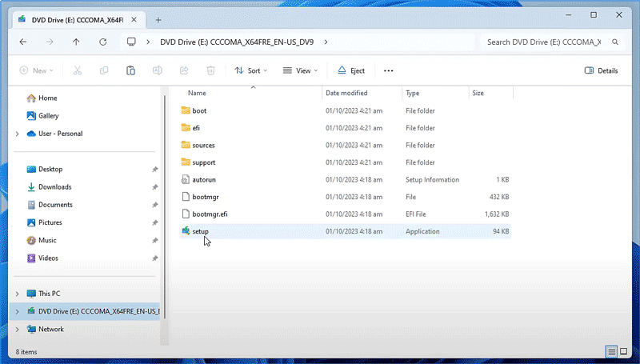
Task: Open Gallery in navigation pane
Action: click(x=43, y=116)
